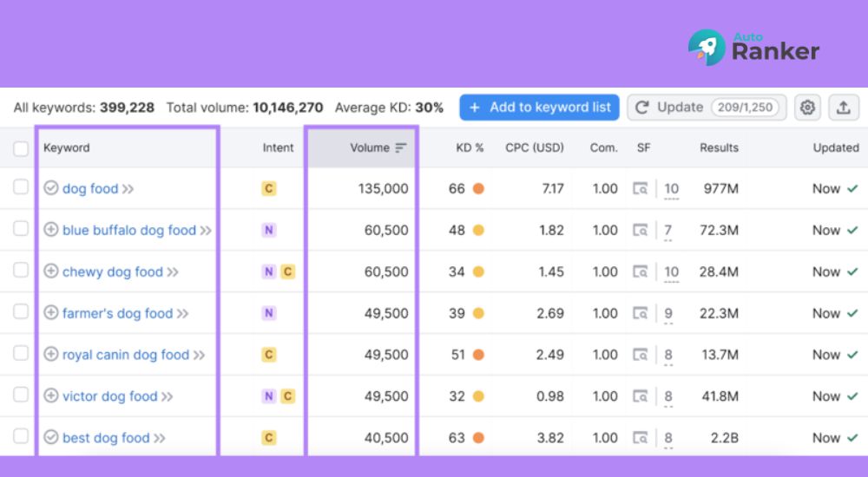Click plus circle icon beside farmer's dog food
The height and width of the screenshot is (477, 868).
(51, 312)
